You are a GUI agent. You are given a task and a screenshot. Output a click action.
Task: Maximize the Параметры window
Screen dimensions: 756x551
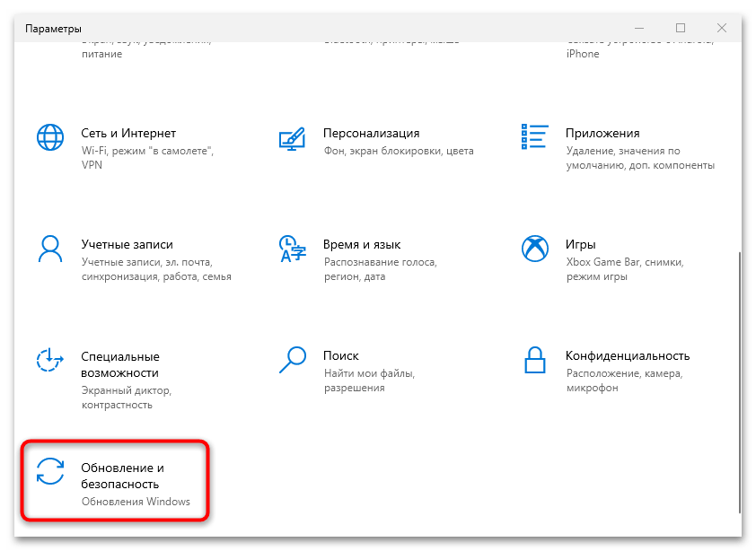(681, 29)
